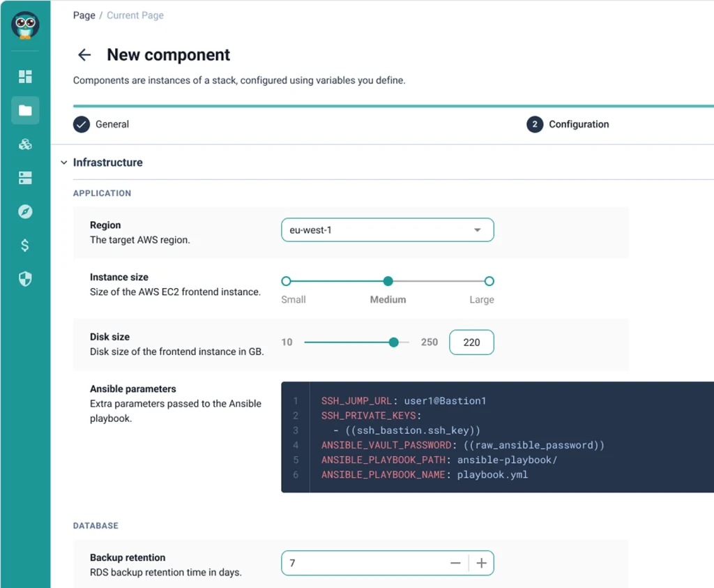This screenshot has height=588, width=714.
Task: Open the dollar sign cost icon
Action: [25, 246]
